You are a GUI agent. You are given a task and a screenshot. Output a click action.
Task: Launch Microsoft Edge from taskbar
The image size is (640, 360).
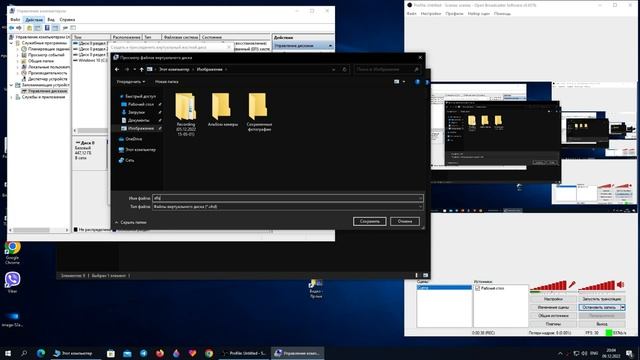click(x=41, y=353)
